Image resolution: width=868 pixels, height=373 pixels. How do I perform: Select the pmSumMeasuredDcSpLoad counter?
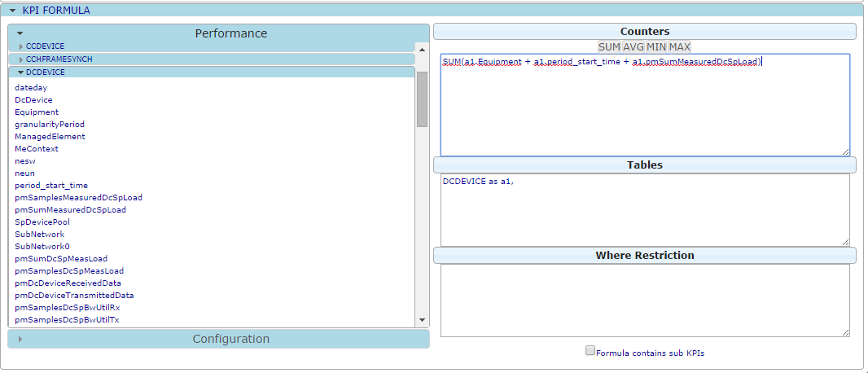(70, 210)
